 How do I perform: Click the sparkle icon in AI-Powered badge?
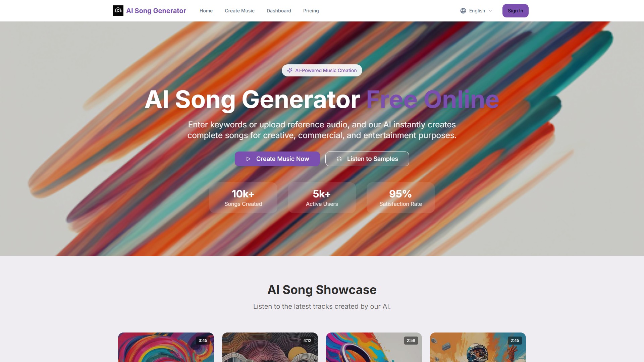click(x=290, y=70)
